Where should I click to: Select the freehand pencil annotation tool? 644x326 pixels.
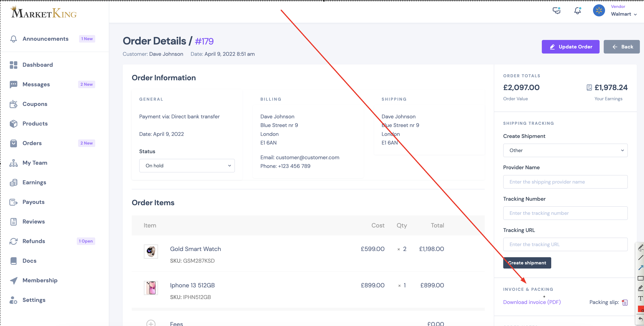pyautogui.click(x=640, y=248)
